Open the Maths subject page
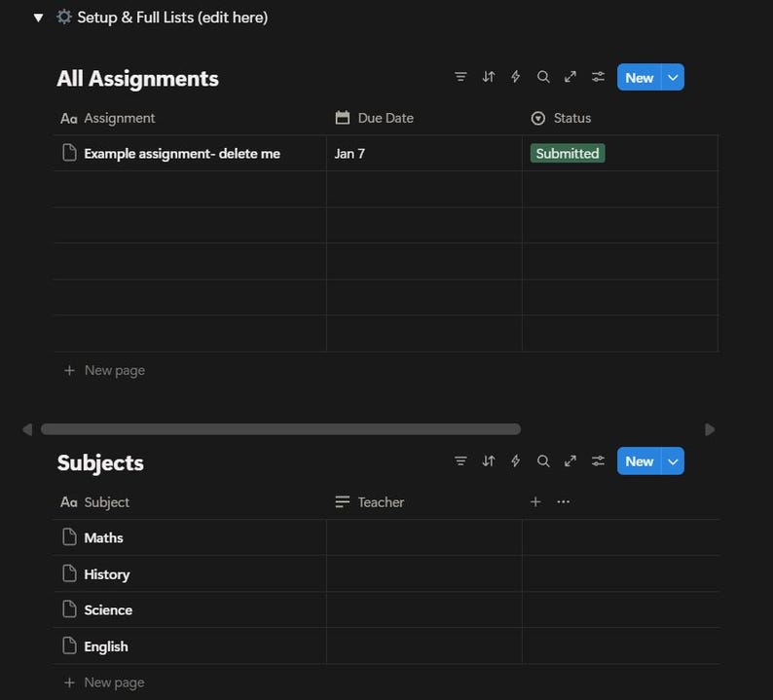 click(103, 537)
